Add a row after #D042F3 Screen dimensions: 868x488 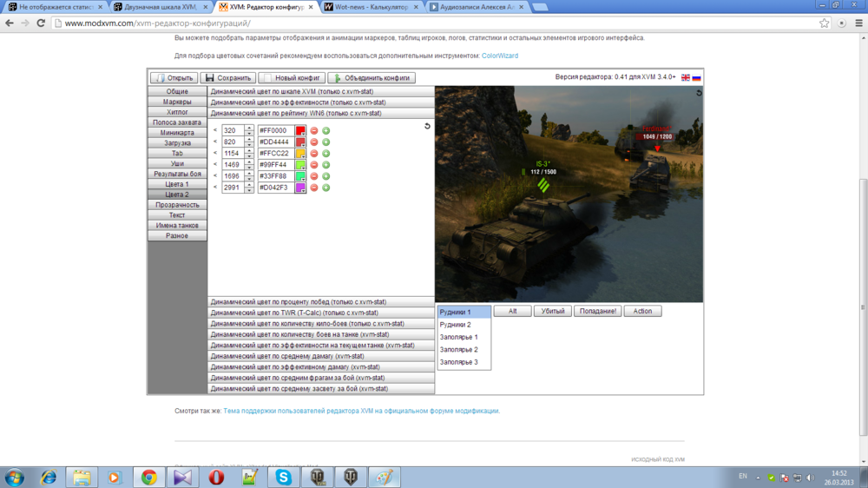(326, 188)
